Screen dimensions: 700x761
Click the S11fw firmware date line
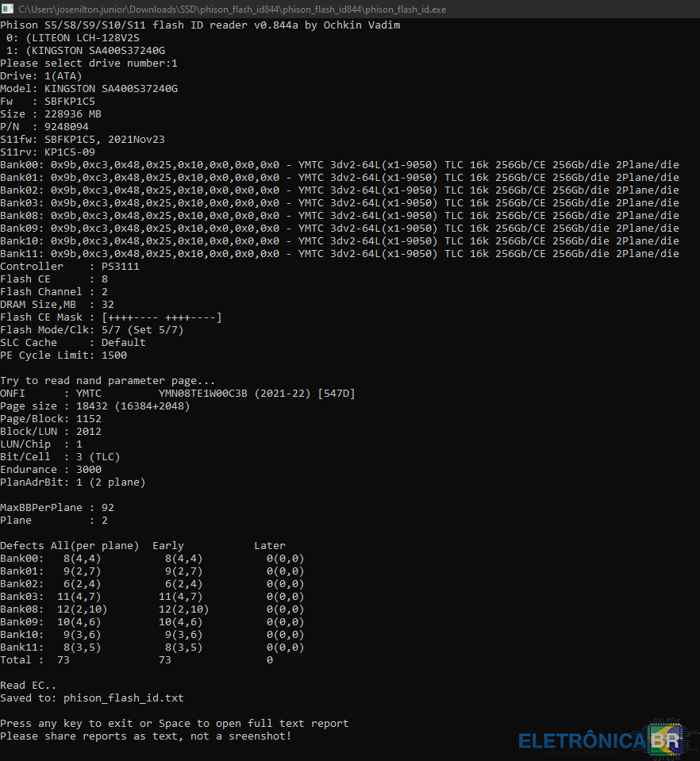[x=83, y=140]
